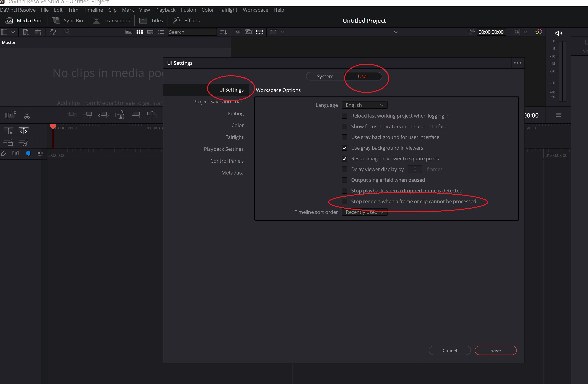The height and width of the screenshot is (384, 588).
Task: Enable Stop renders when frame cannot be processed
Action: (x=344, y=201)
